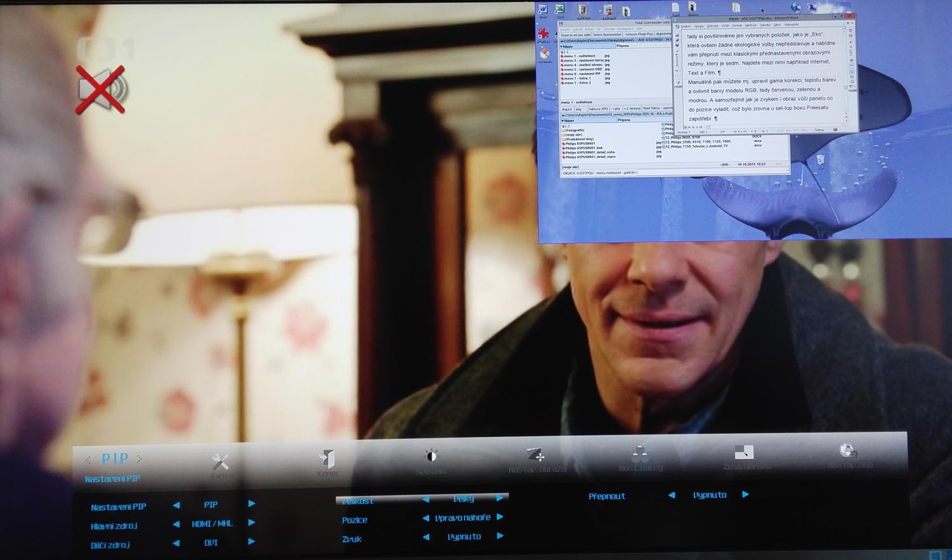This screenshot has width=952, height=560.
Task: Open the Nastav. OSD globe icon
Action: (848, 451)
